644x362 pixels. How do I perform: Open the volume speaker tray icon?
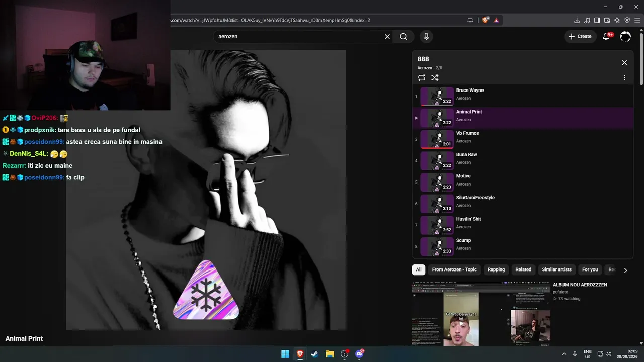pyautogui.click(x=608, y=354)
